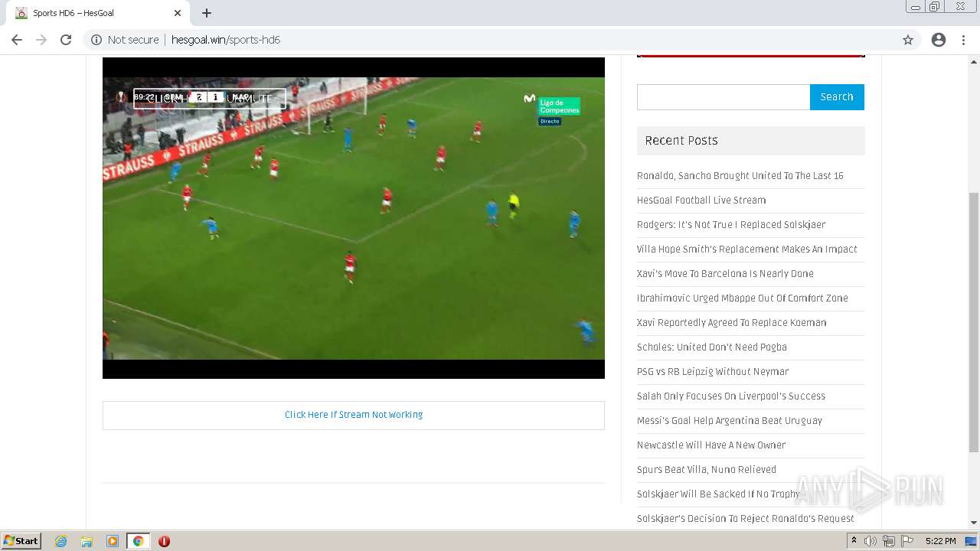The height and width of the screenshot is (551, 980).
Task: Open Windows Media Player from taskbar
Action: (113, 541)
